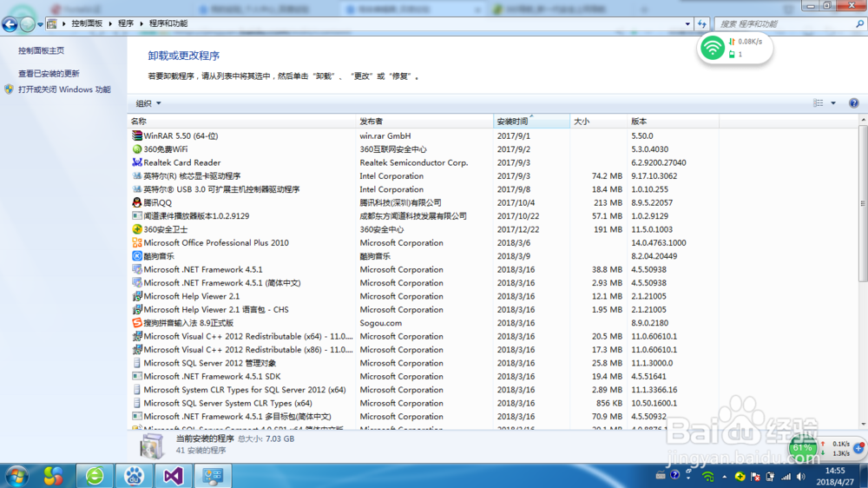Viewport: 868px width, 488px height.
Task: Select the Realtek Card Reader icon
Action: pyautogui.click(x=137, y=162)
